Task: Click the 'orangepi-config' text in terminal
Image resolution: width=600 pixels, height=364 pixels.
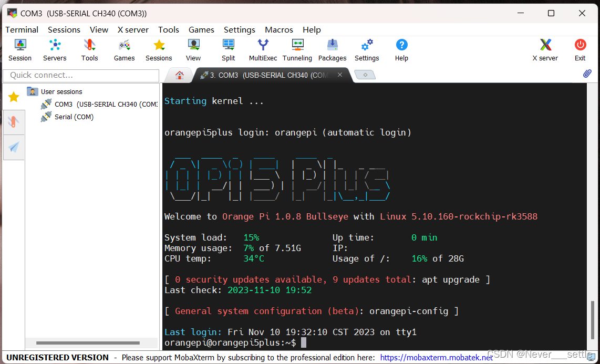Action: 409,311
